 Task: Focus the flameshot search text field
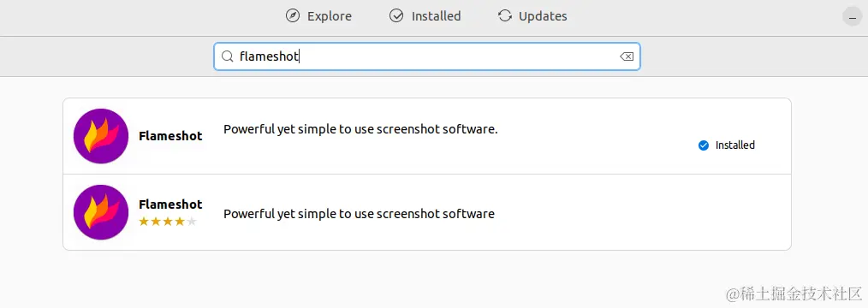coord(427,56)
